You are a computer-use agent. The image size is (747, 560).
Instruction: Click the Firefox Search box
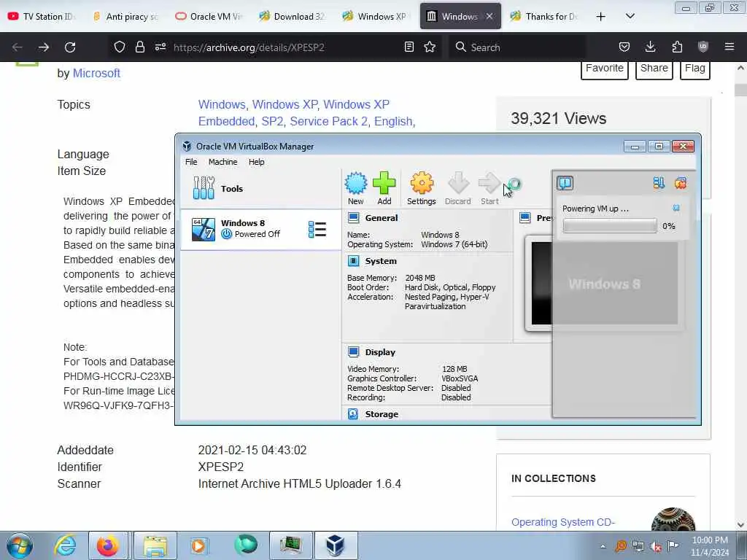[517, 47]
